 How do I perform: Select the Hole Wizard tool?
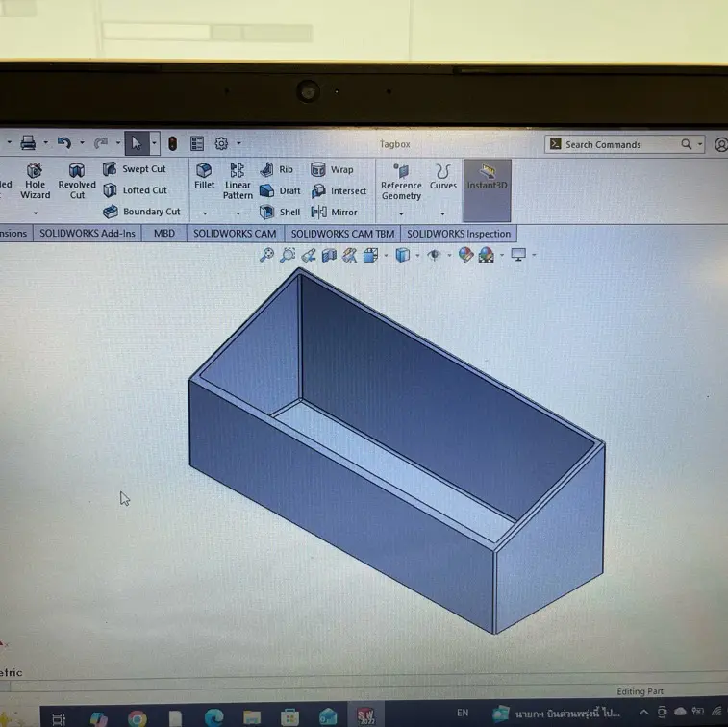[35, 182]
